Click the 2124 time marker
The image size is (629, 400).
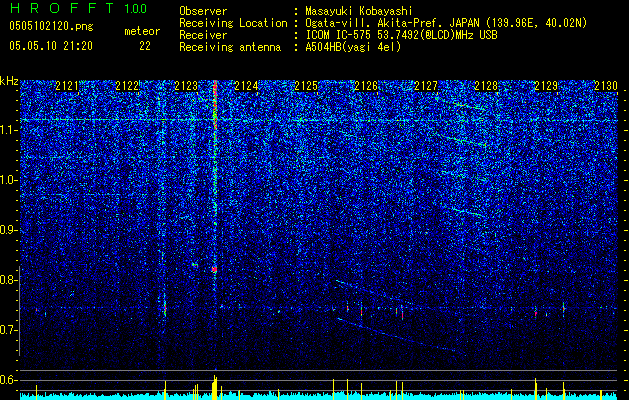246,86
